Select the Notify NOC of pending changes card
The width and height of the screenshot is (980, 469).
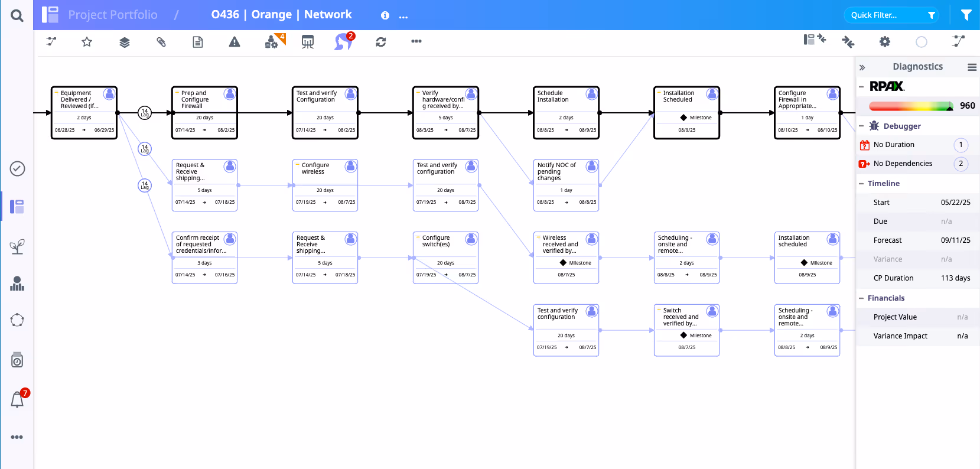click(566, 185)
